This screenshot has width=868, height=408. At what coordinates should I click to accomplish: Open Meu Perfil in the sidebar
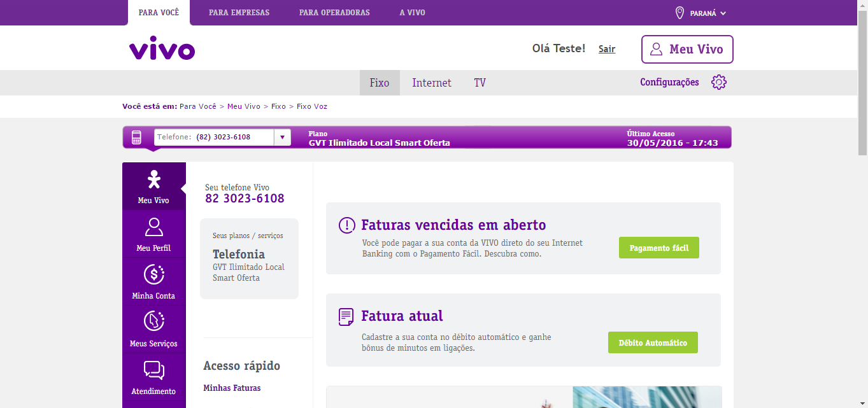(x=153, y=234)
